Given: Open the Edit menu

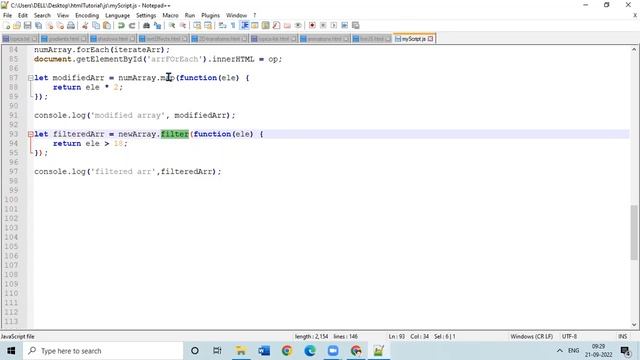Looking at the screenshot, I should click(x=23, y=16).
